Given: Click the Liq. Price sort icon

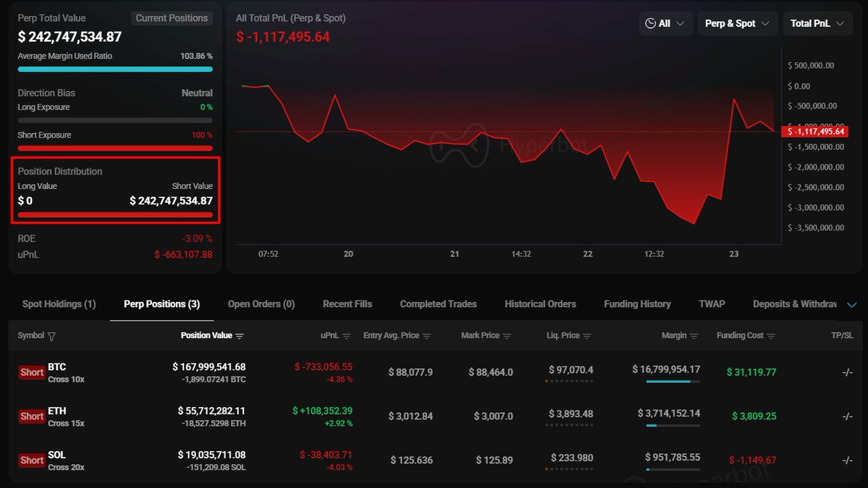Looking at the screenshot, I should pos(587,336).
